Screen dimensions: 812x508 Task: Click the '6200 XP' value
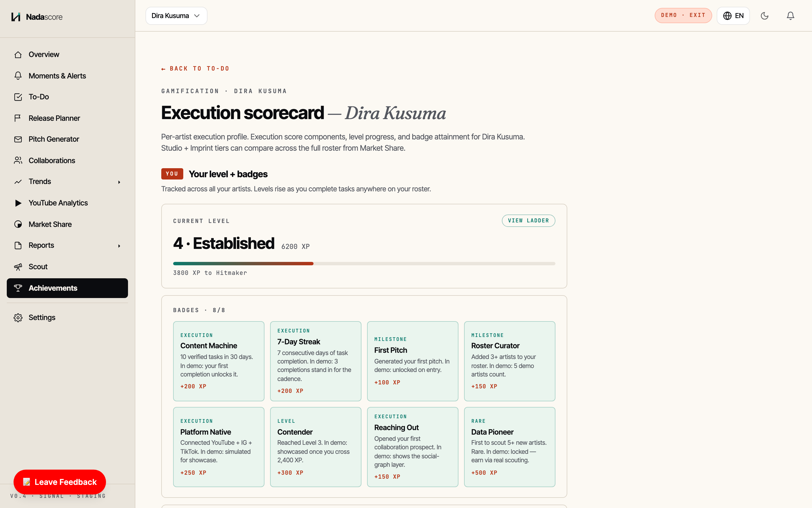coord(295,247)
